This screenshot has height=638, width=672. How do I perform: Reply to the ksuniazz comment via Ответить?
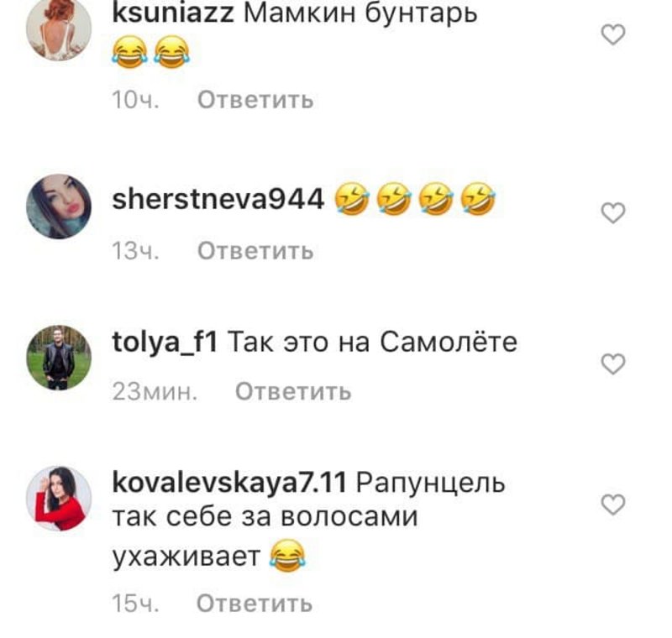[x=255, y=100]
